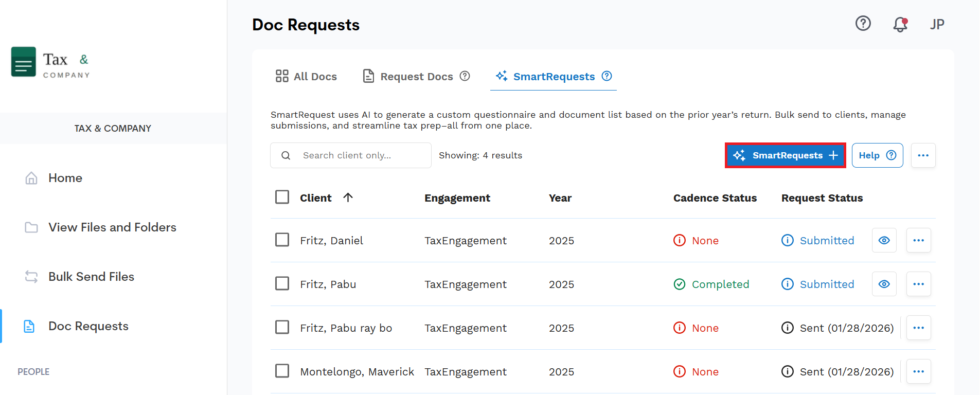
Task: Switch to the Request Docs tab
Action: click(416, 76)
